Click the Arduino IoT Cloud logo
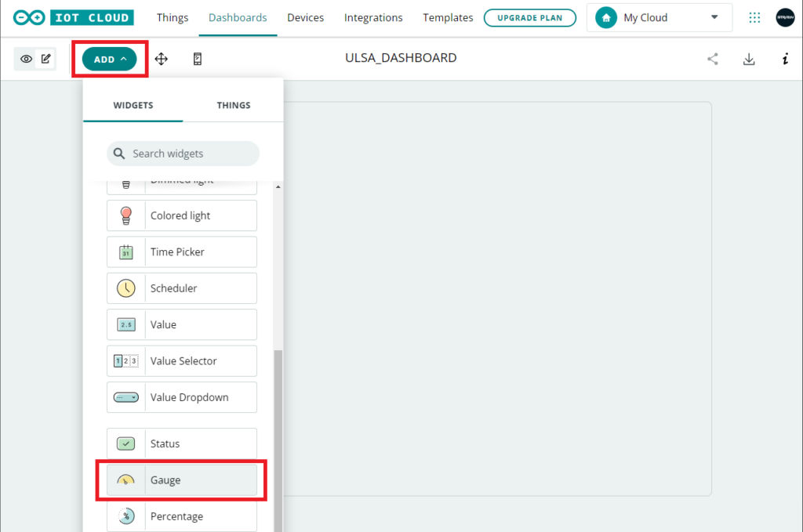This screenshot has height=532, width=803. pos(73,17)
